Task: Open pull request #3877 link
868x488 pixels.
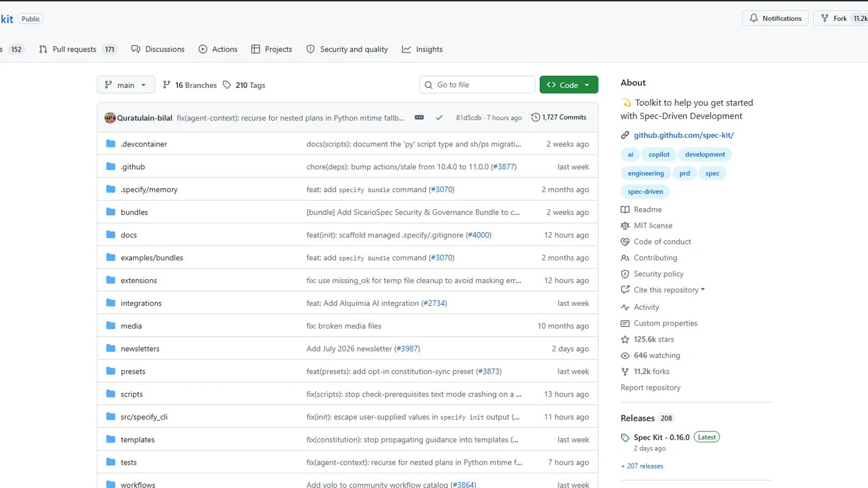Action: [x=503, y=167]
